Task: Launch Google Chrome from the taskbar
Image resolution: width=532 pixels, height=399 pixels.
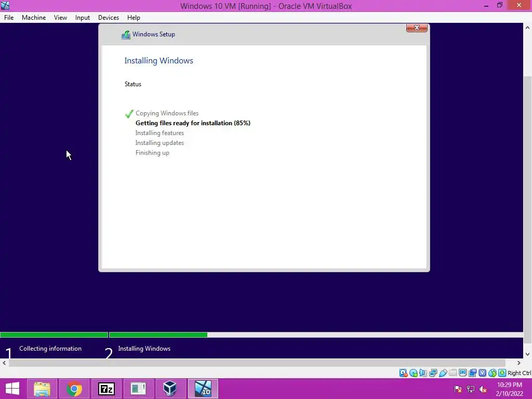Action: [74, 389]
